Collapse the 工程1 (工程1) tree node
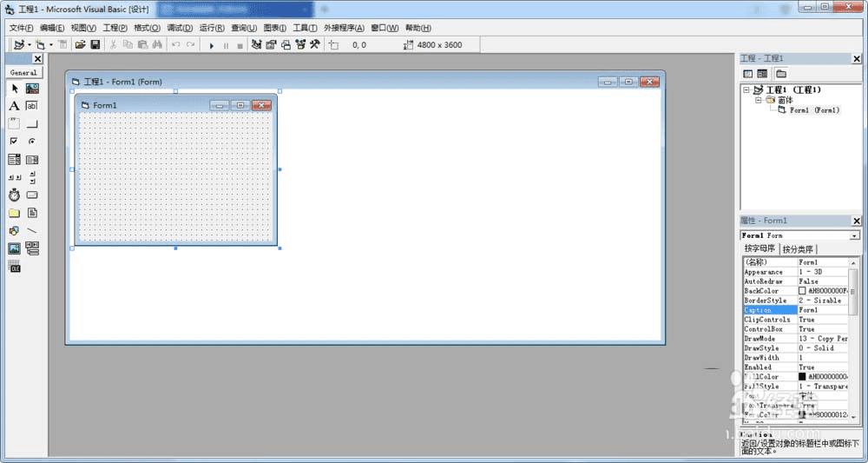868x463 pixels. 746,89
